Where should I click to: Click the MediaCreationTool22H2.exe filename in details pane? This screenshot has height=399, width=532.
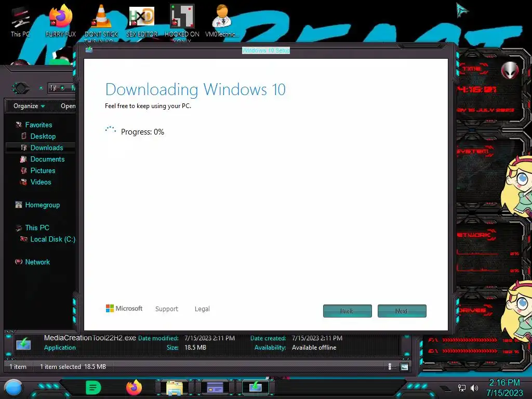coord(90,338)
